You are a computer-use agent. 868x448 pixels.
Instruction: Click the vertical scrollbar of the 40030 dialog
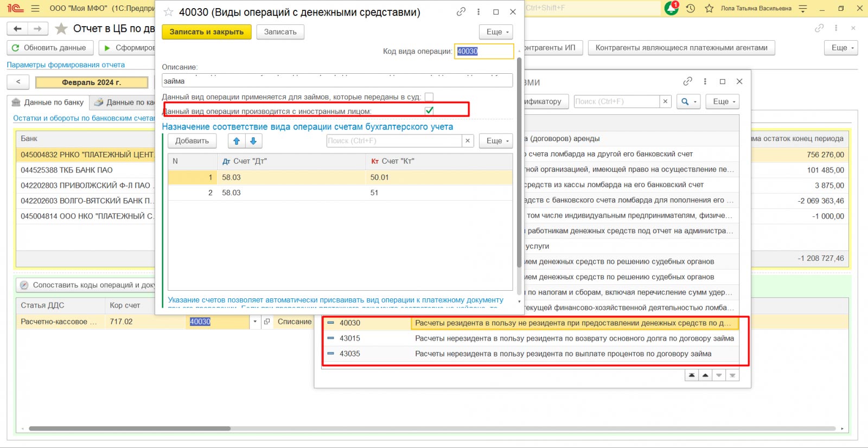pyautogui.click(x=519, y=163)
